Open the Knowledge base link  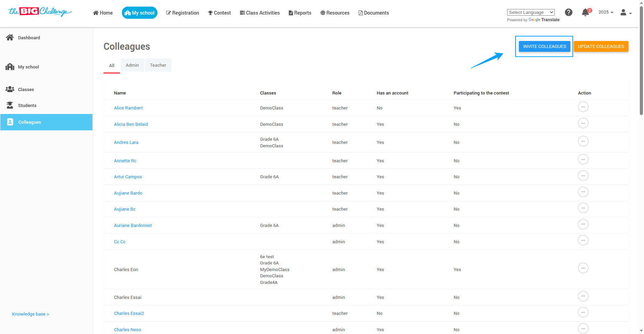click(31, 314)
